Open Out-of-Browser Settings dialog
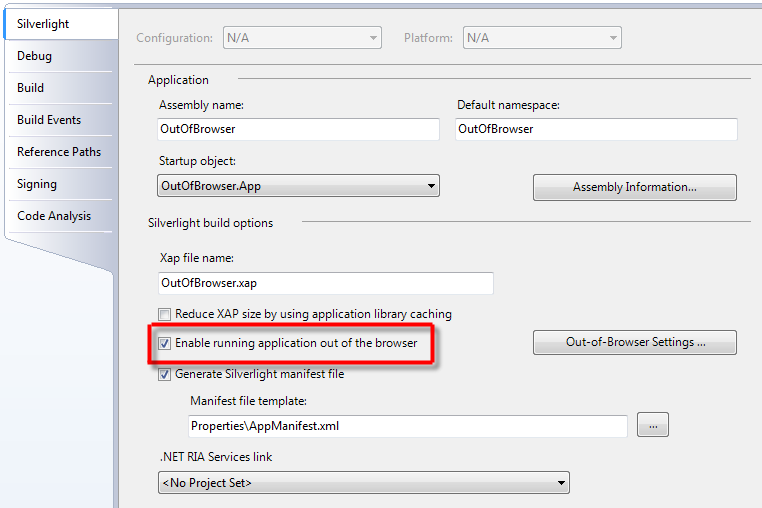The image size is (762, 508). coord(635,342)
